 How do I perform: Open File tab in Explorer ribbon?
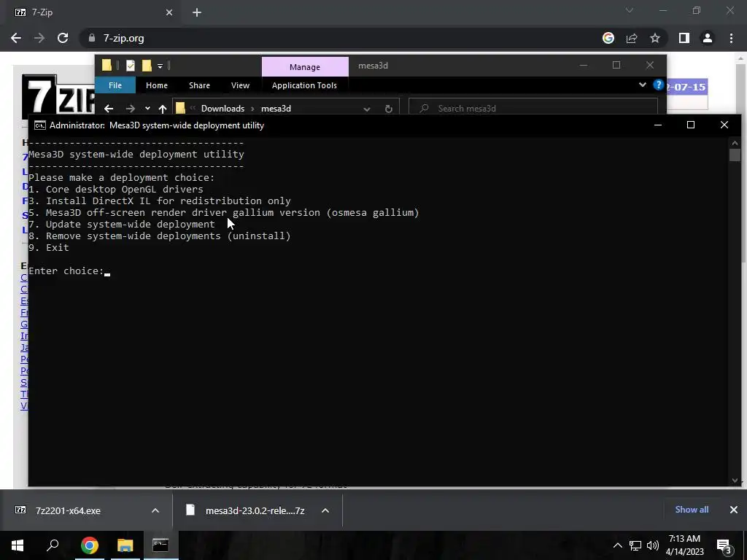tap(115, 85)
